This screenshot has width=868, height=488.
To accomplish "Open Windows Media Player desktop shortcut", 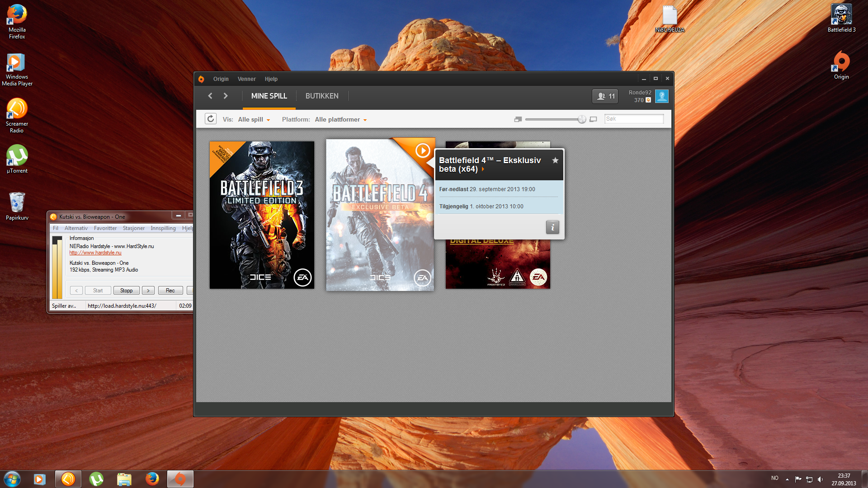I will pos(17,69).
